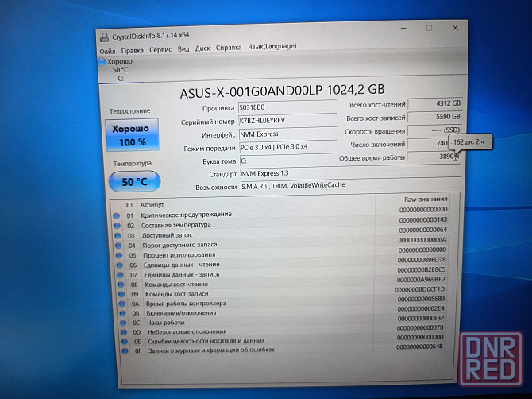Viewport: 532px width, 399px height.
Task: Select attribute row Единицы данных - запись
Action: pyautogui.click(x=283, y=272)
